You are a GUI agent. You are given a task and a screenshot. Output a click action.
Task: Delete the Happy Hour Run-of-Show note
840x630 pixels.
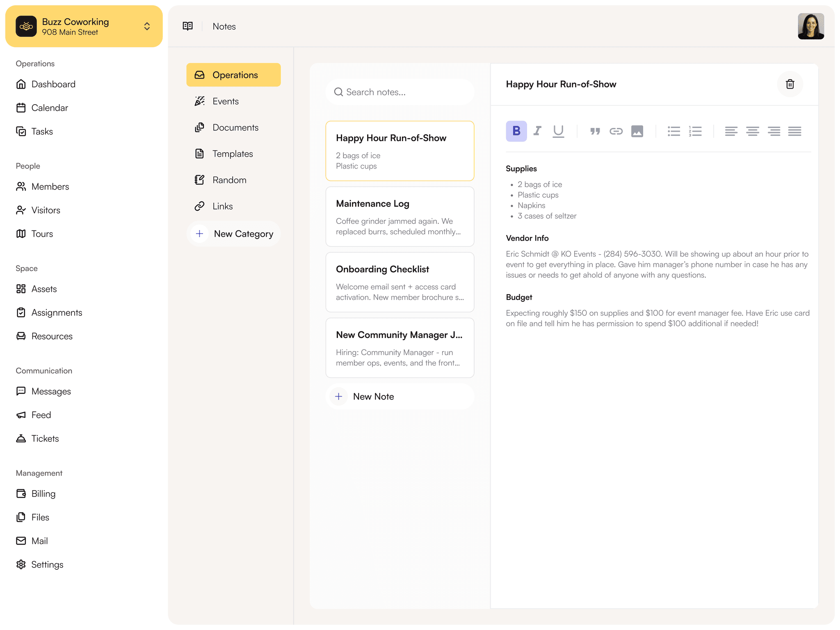pos(790,84)
